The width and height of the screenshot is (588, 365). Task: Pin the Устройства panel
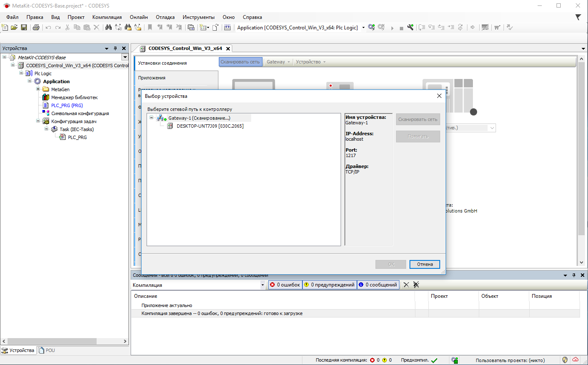[115, 48]
